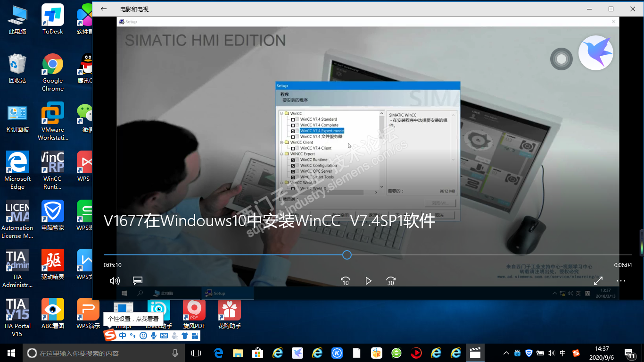
Task: Click the taskbar search box
Action: tap(104, 353)
